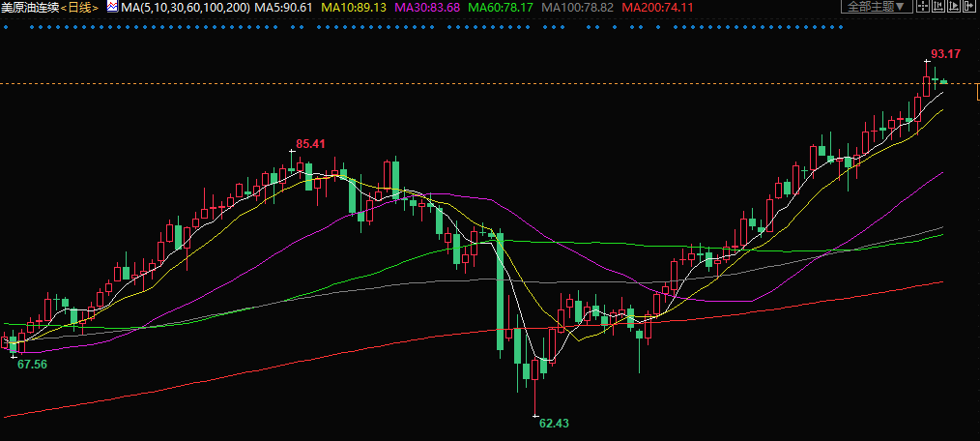The height and width of the screenshot is (441, 980).
Task: Select the yellow MA10:89.13 legend label
Action: pos(352,8)
